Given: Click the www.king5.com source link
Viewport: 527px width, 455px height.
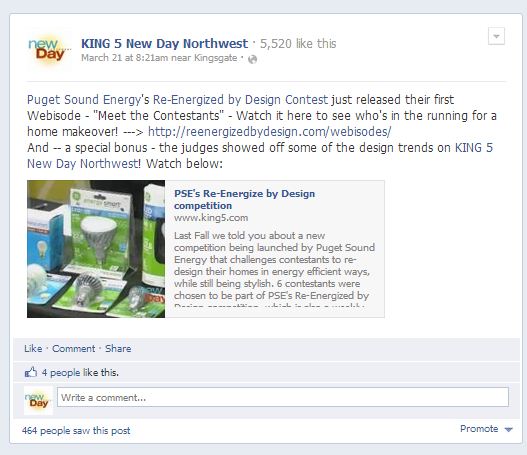Looking at the screenshot, I should [211, 218].
